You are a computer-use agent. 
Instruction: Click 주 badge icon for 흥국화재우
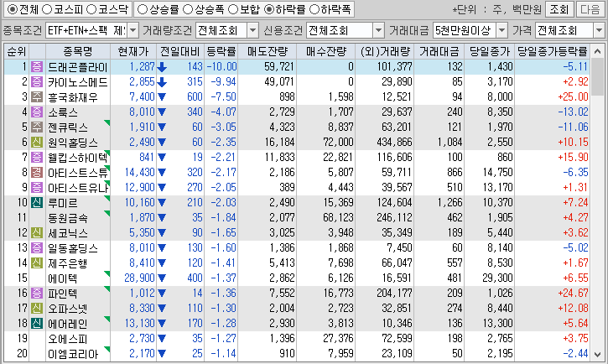(x=37, y=97)
